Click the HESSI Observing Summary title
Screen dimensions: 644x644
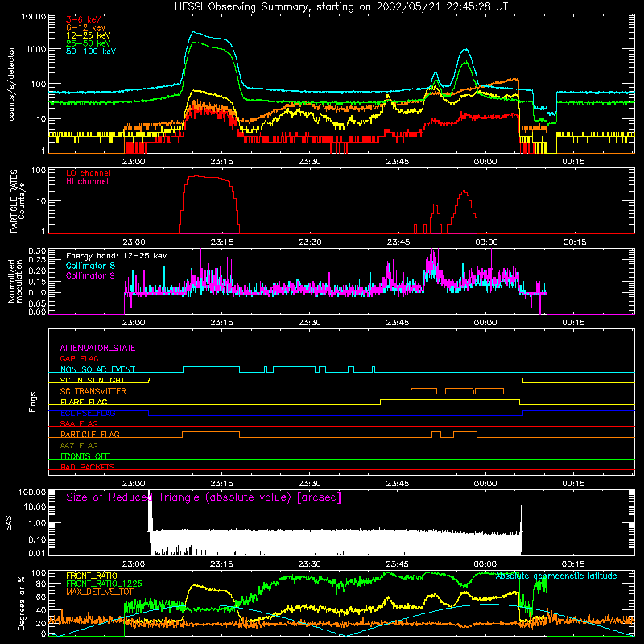pyautogui.click(x=341, y=6)
